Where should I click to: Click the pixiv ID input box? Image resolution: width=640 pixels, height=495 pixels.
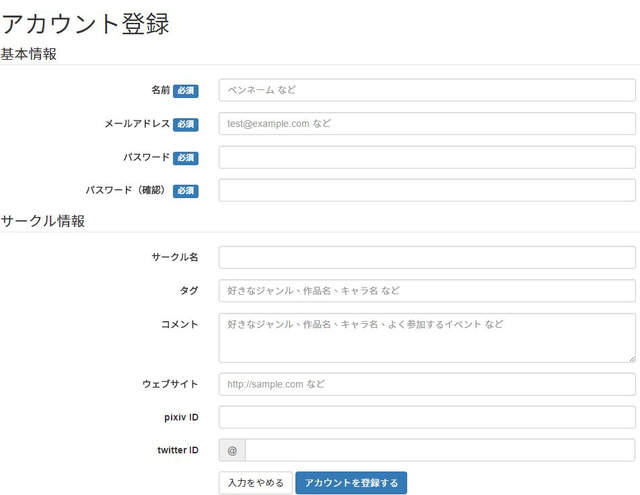click(427, 417)
